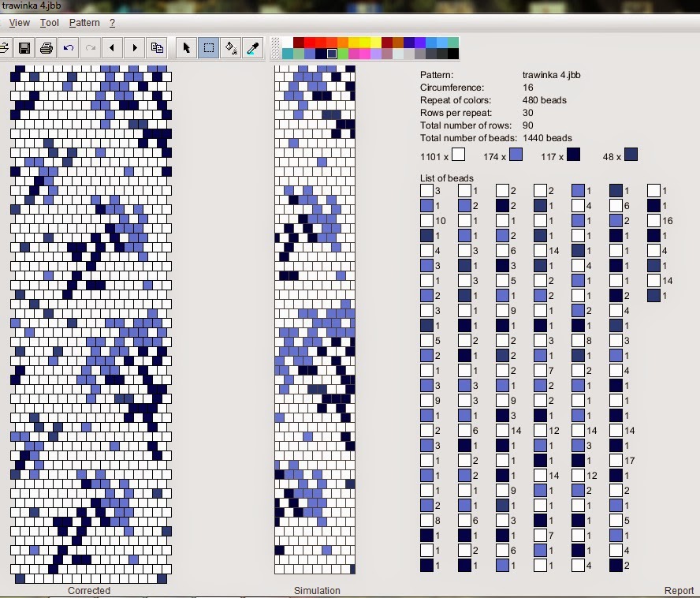
Task: Click the Save floppy disk icon
Action: [x=24, y=48]
